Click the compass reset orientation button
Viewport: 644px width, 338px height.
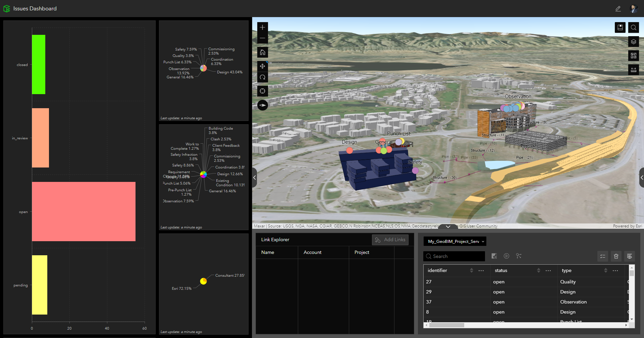pyautogui.click(x=263, y=105)
